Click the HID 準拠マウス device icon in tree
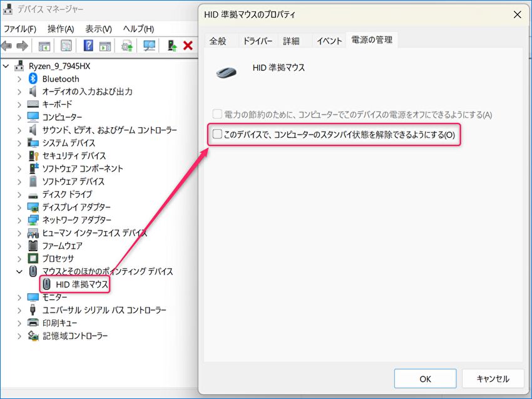 48,284
